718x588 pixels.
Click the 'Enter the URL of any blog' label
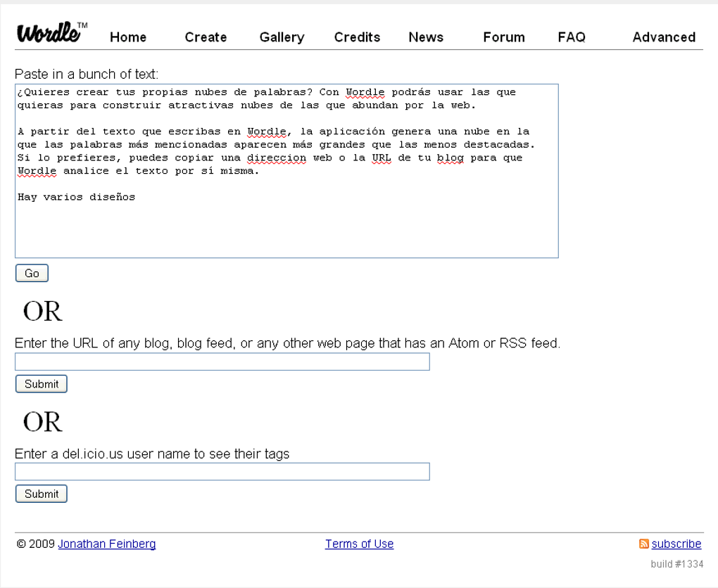pos(288,343)
